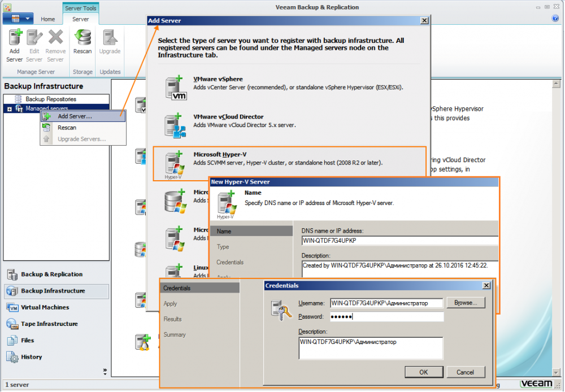Open the main application menu button
The width and height of the screenshot is (565, 392).
18,19
